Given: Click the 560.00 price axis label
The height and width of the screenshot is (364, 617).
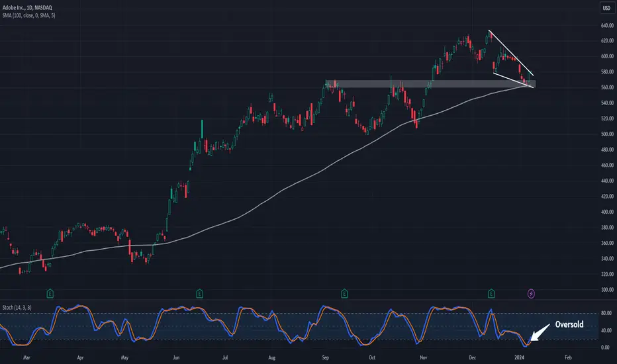Looking at the screenshot, I should coord(607,87).
